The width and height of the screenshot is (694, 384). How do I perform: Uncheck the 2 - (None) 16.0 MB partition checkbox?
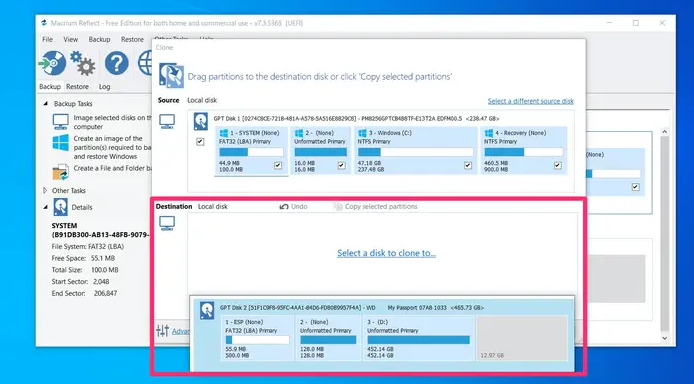(341, 165)
